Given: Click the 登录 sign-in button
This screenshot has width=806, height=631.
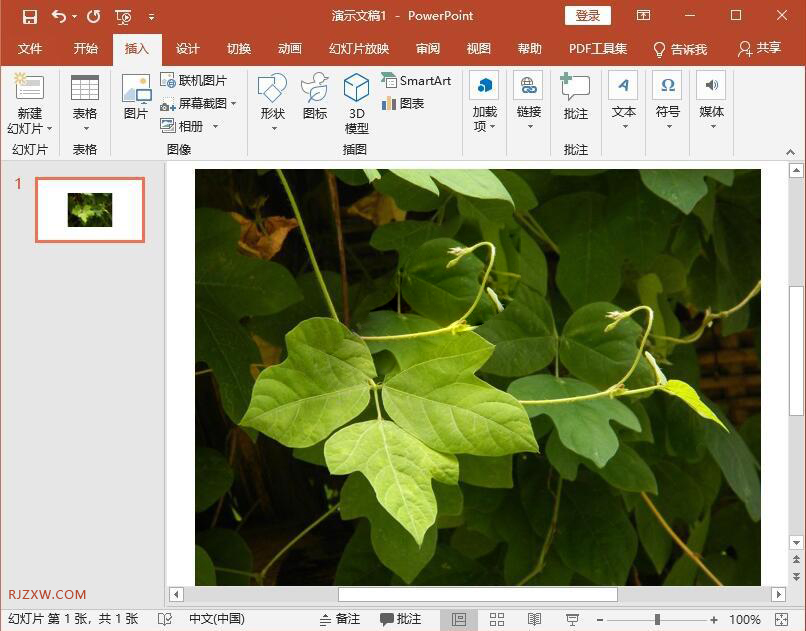Looking at the screenshot, I should tap(588, 15).
